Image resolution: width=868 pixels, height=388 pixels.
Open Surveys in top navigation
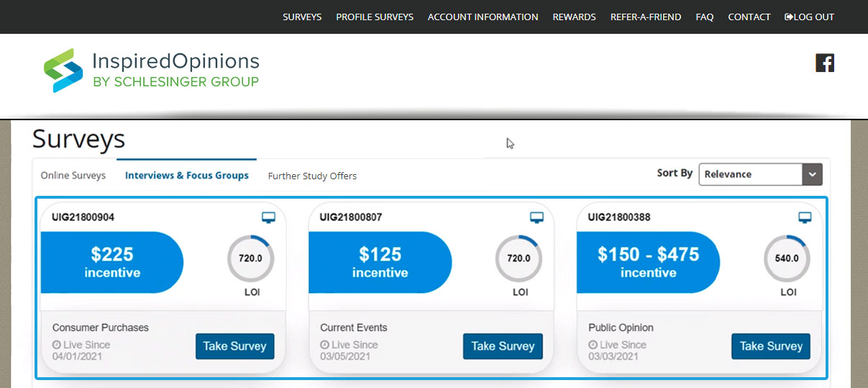tap(302, 17)
